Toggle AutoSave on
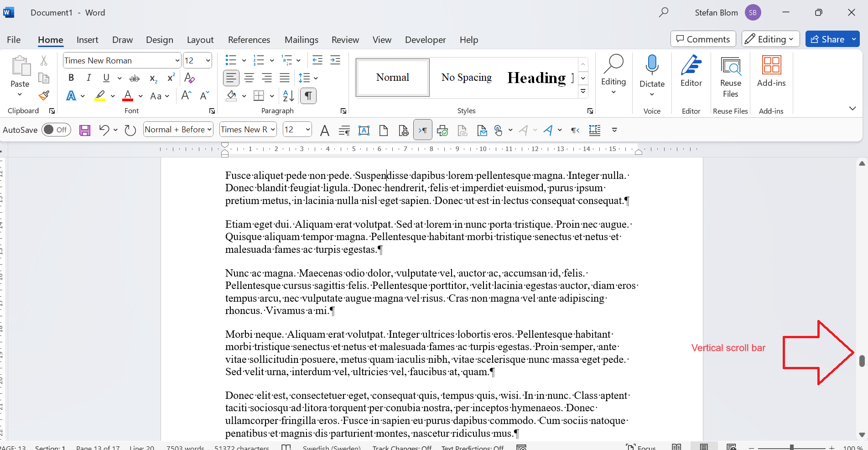The width and height of the screenshot is (868, 450). [x=56, y=130]
